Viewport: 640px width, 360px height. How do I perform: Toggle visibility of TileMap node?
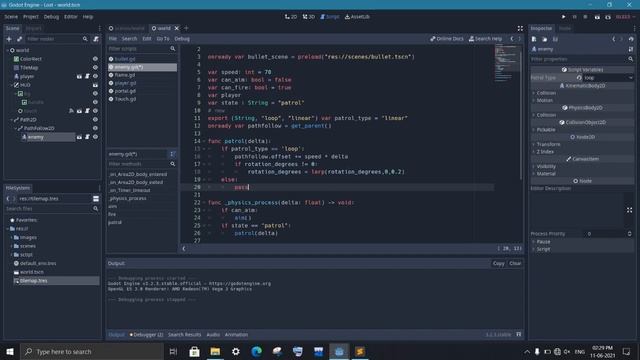(x=95, y=67)
